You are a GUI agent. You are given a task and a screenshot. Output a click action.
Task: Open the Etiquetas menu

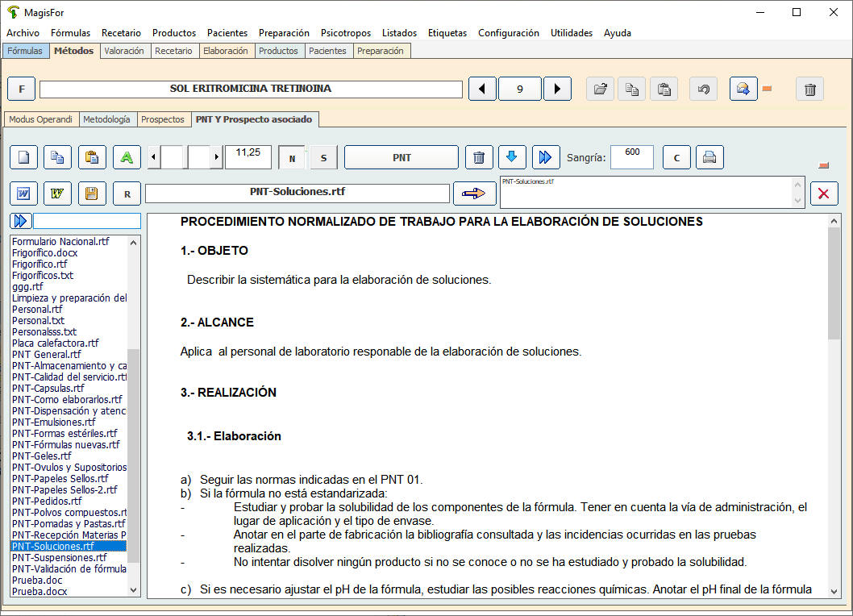click(447, 32)
